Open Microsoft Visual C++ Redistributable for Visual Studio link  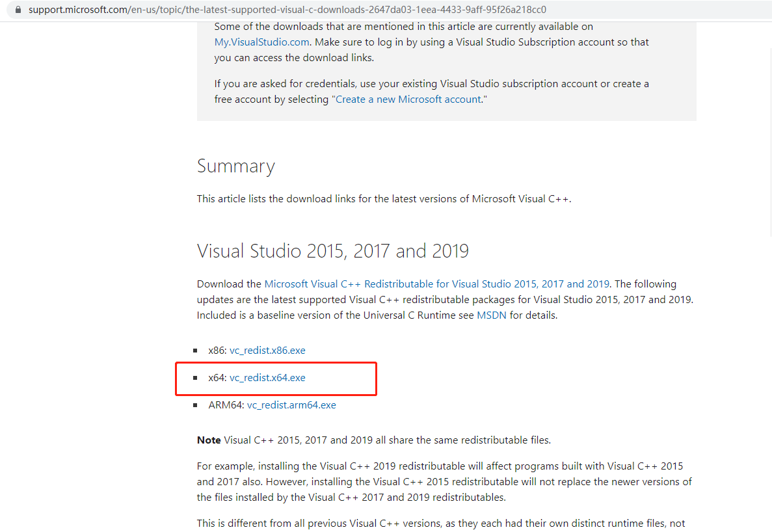[436, 284]
